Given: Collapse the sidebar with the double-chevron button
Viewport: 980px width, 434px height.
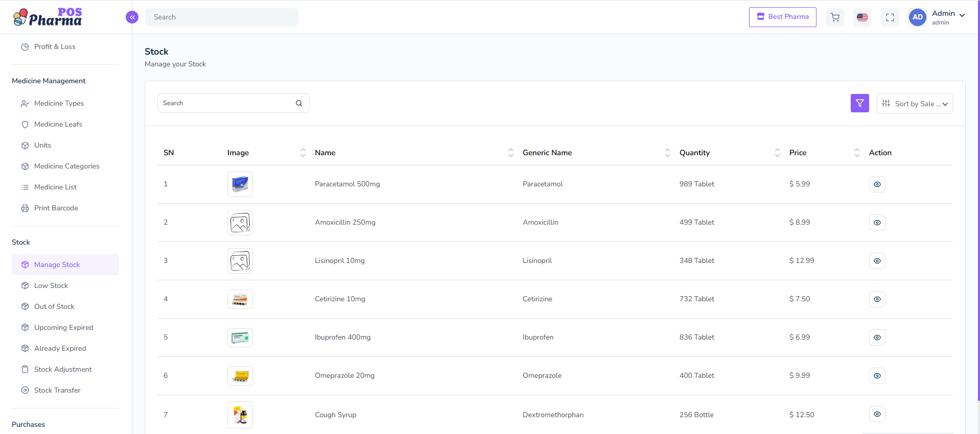Looking at the screenshot, I should click(x=132, y=17).
